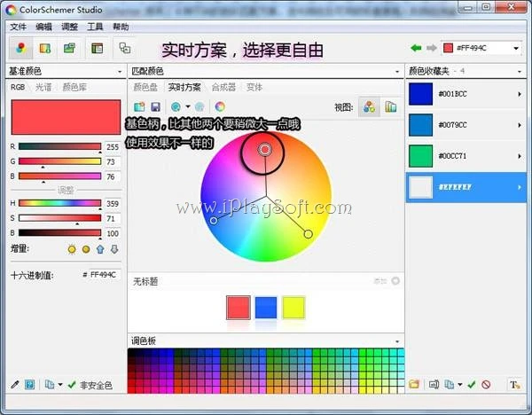Click the base color handle on wheel
532x415 pixels.
click(x=264, y=149)
